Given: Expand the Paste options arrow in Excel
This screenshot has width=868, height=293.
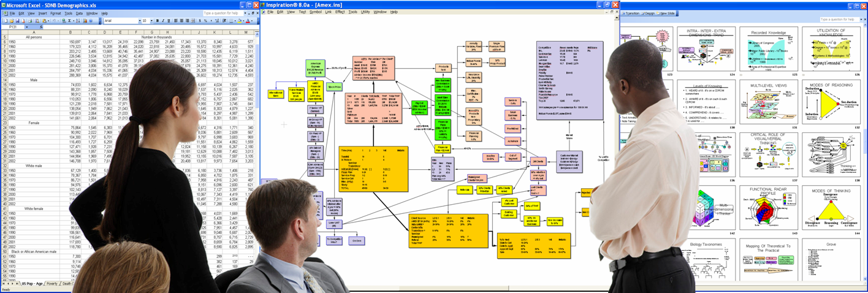Looking at the screenshot, I should (x=48, y=20).
